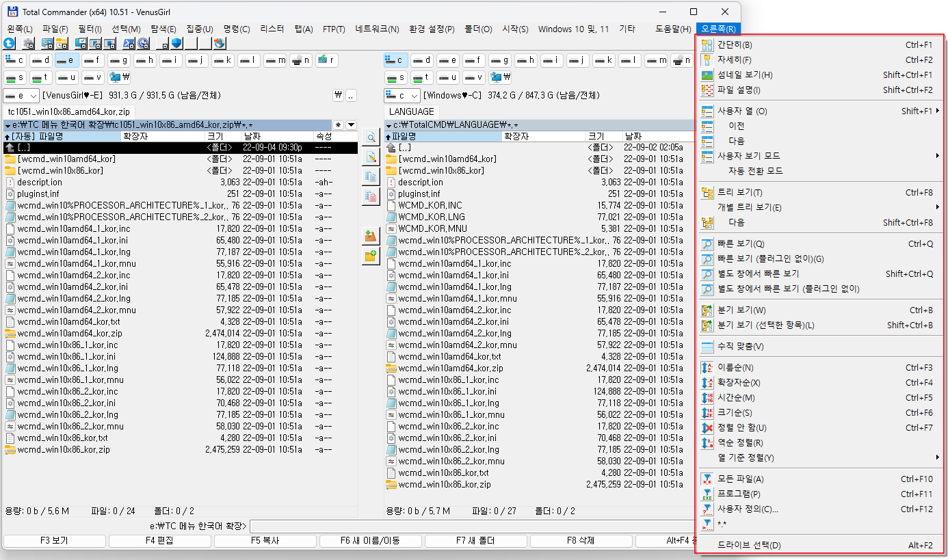Open the right panel drive c dropdown
Screen dimensions: 948x560
tap(401, 96)
